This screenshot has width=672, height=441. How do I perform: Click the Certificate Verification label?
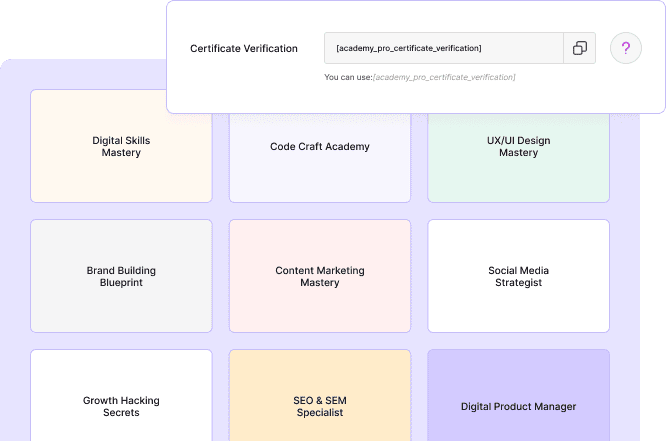click(x=244, y=48)
